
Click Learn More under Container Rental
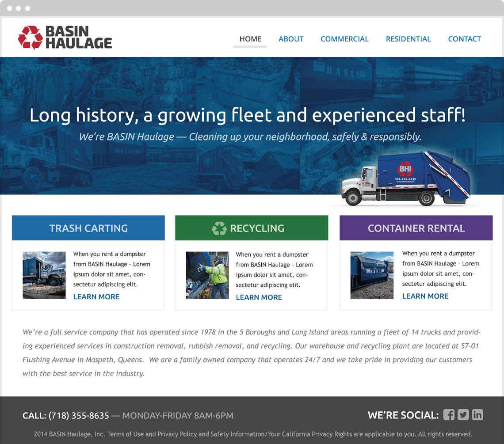425,296
